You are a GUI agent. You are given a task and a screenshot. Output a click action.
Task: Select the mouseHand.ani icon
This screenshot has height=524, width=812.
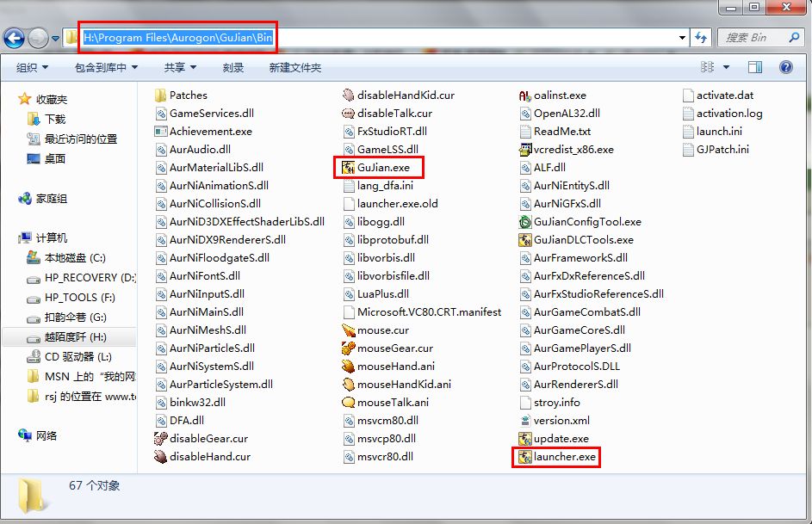click(348, 367)
